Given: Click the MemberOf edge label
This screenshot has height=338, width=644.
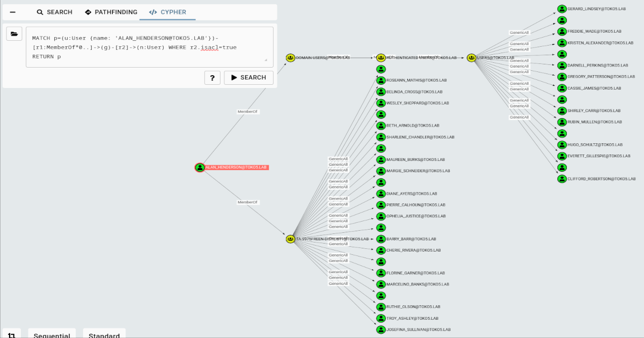Looking at the screenshot, I should pos(246,112).
